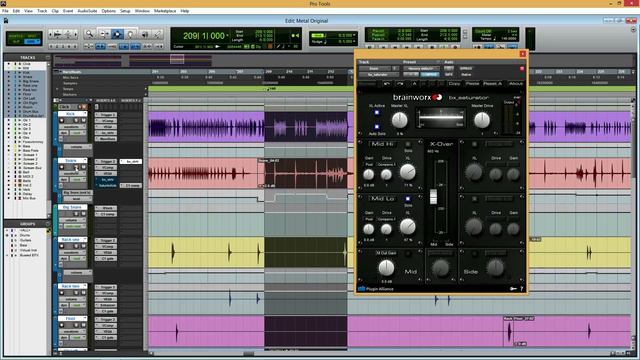640x360 pixels.
Task: Adjust the Master Drive knob
Action: pos(482,120)
